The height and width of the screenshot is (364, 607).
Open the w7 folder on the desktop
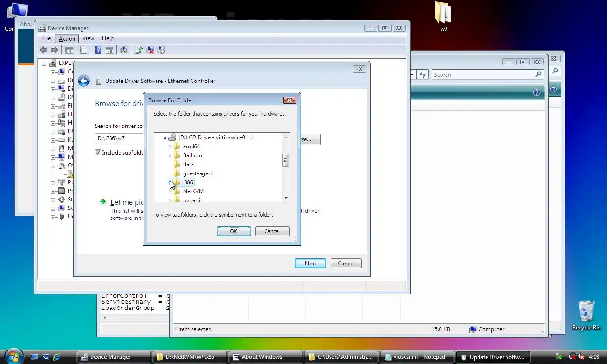(x=443, y=17)
